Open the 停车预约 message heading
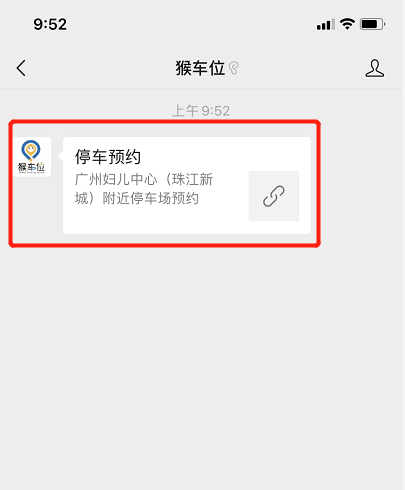The image size is (405, 490). 108,157
